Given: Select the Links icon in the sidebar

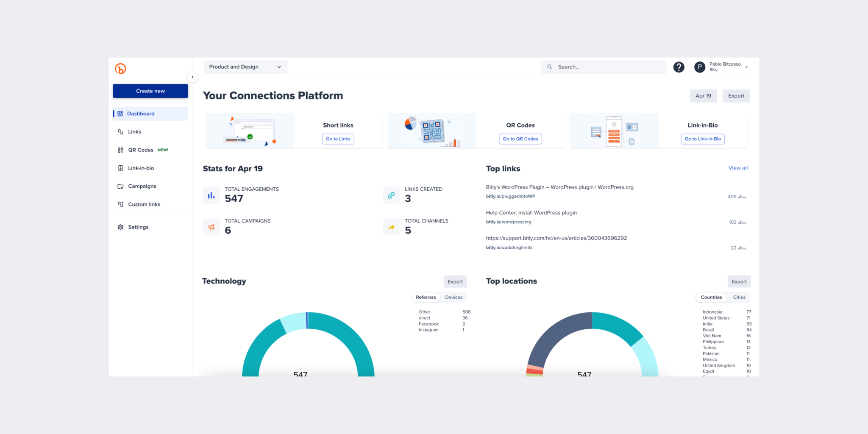Looking at the screenshot, I should [134, 131].
